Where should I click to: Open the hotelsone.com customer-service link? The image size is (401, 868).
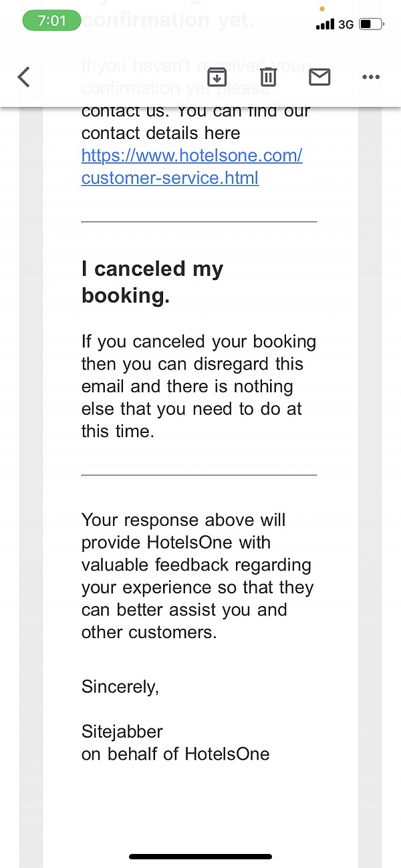(192, 166)
